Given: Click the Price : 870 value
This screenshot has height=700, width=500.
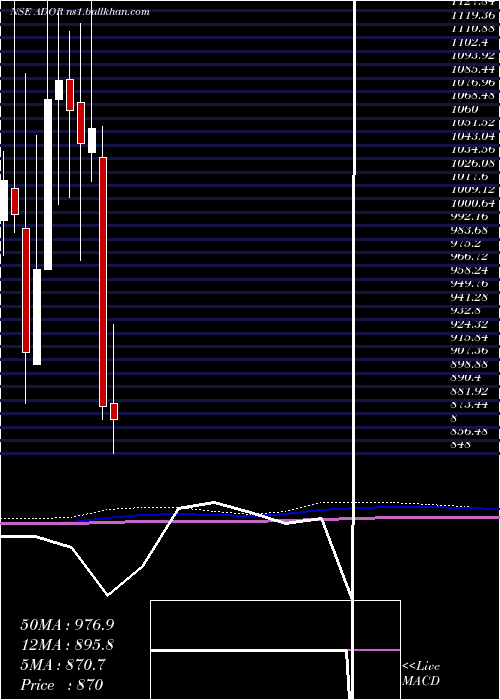Looking at the screenshot, I should click(62, 685).
